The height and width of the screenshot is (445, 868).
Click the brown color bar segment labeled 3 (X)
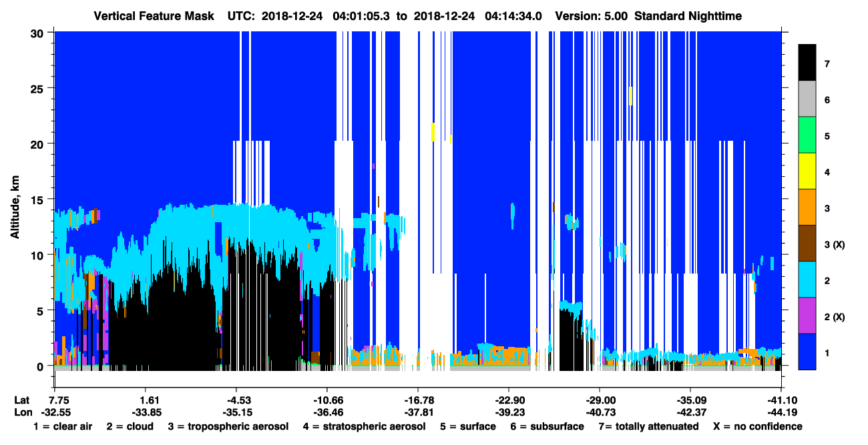[807, 244]
